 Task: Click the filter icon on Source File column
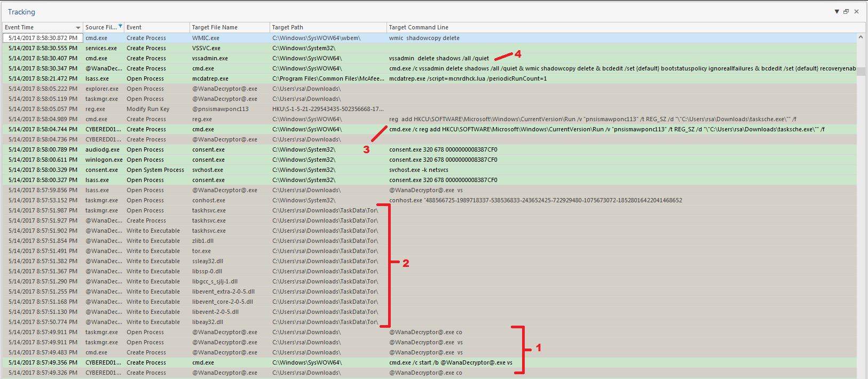click(120, 26)
